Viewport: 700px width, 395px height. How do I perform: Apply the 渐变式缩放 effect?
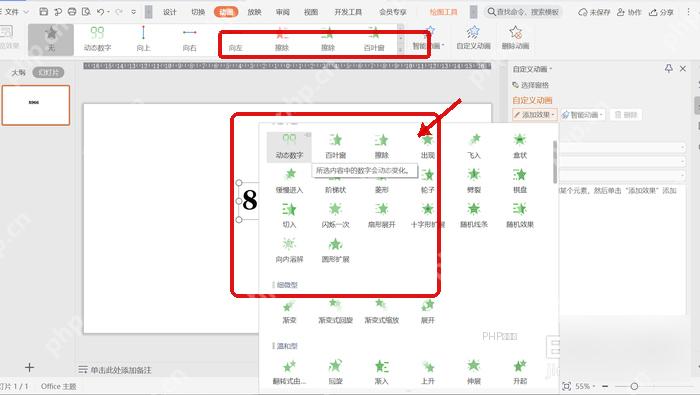[x=381, y=312]
